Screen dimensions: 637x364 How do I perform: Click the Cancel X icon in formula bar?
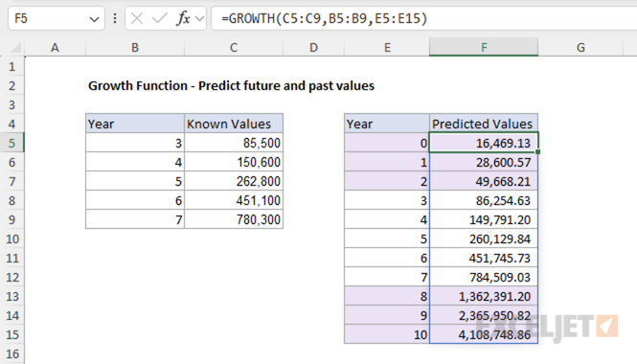pos(137,18)
